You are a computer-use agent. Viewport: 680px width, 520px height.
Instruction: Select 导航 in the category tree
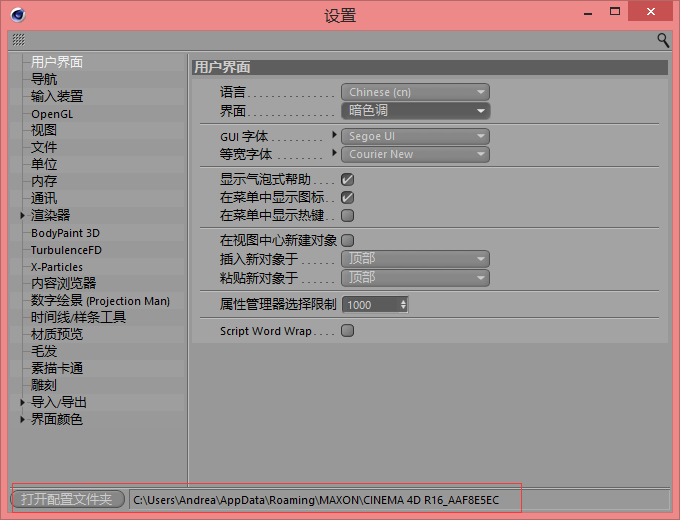pyautogui.click(x=44, y=79)
